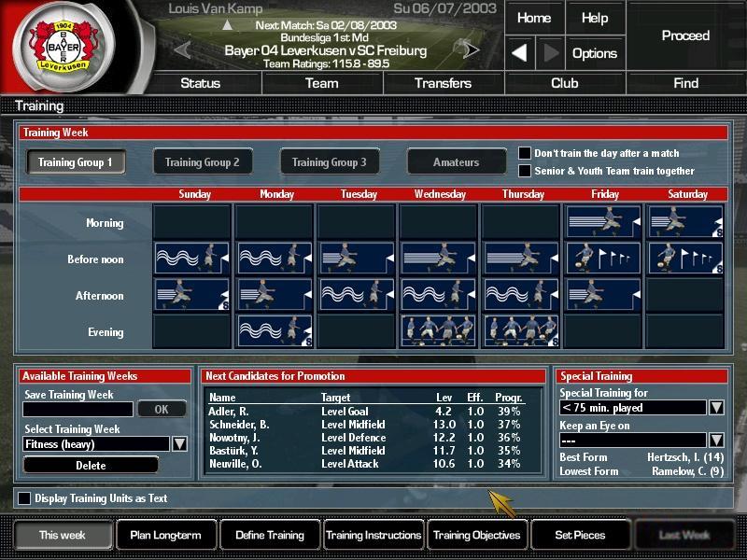The image size is (747, 560).
Task: Switch to the Define Training tab
Action: click(x=270, y=535)
